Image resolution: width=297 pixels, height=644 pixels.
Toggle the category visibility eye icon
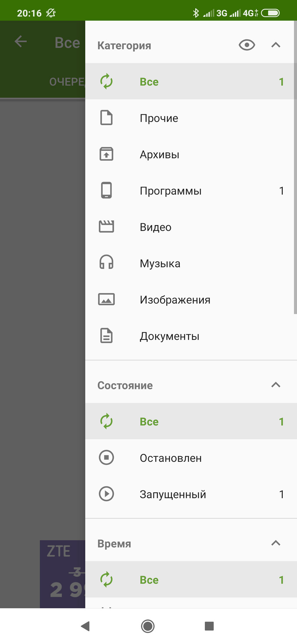pos(247,45)
